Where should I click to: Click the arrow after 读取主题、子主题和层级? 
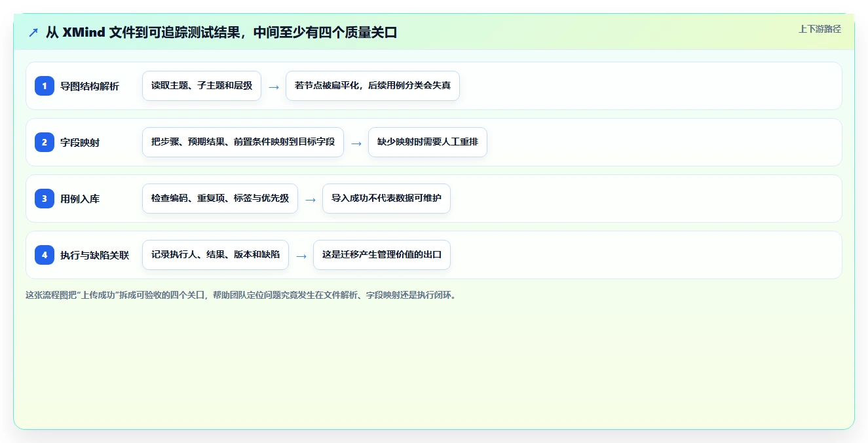[274, 87]
